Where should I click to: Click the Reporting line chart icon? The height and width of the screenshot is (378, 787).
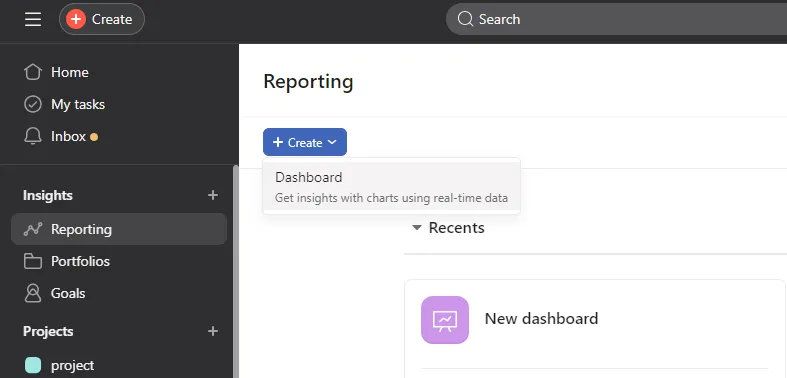point(33,229)
